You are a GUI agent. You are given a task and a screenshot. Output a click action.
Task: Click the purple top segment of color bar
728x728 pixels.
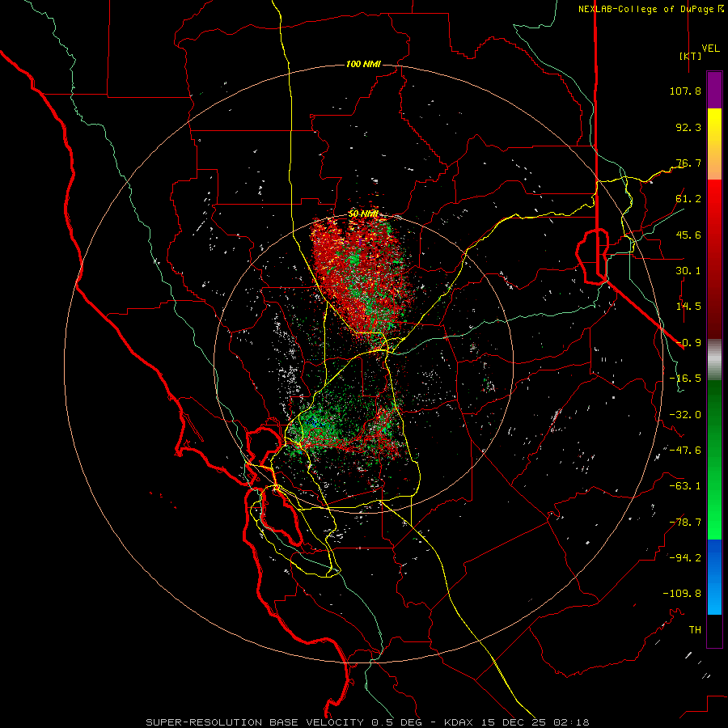click(714, 90)
